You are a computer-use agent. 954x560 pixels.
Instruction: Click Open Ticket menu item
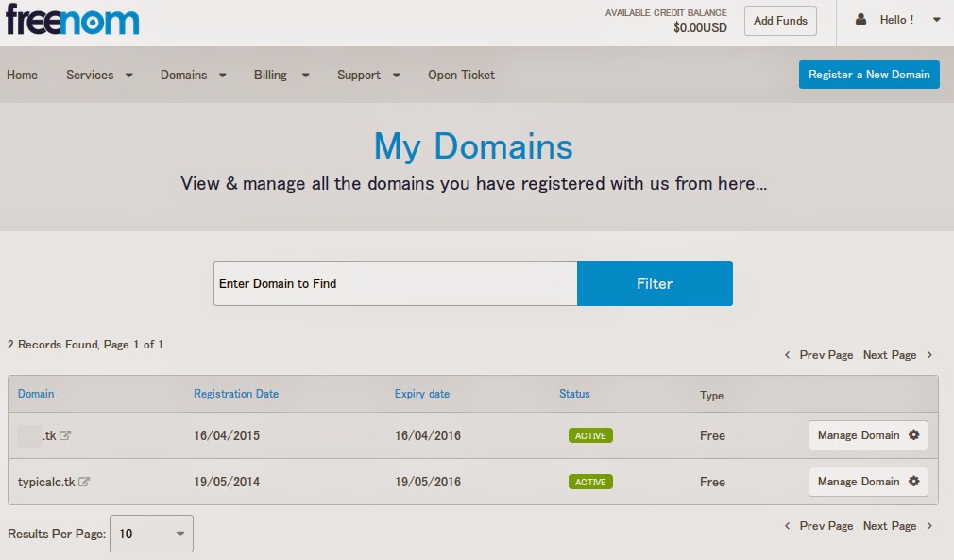tap(461, 75)
